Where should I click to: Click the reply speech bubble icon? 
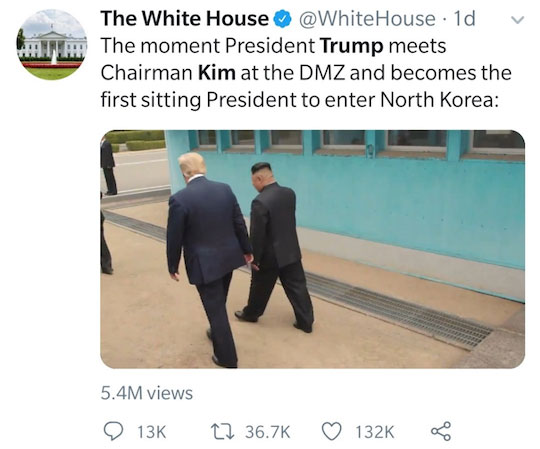click(x=113, y=431)
